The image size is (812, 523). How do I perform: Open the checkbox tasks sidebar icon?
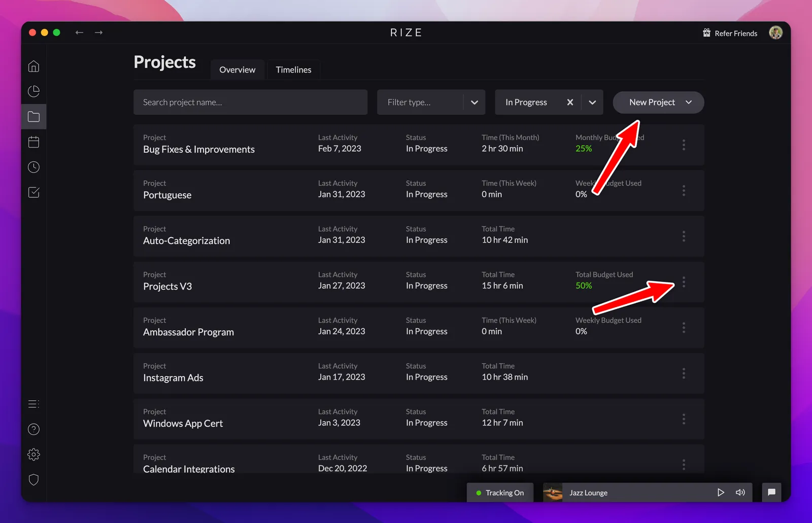point(33,192)
